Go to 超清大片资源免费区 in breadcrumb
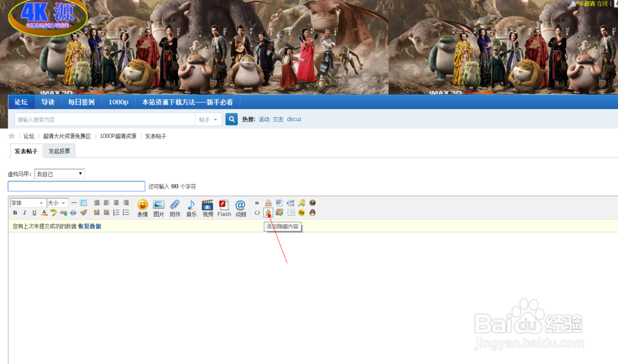Image resolution: width=618 pixels, height=364 pixels. [67, 136]
